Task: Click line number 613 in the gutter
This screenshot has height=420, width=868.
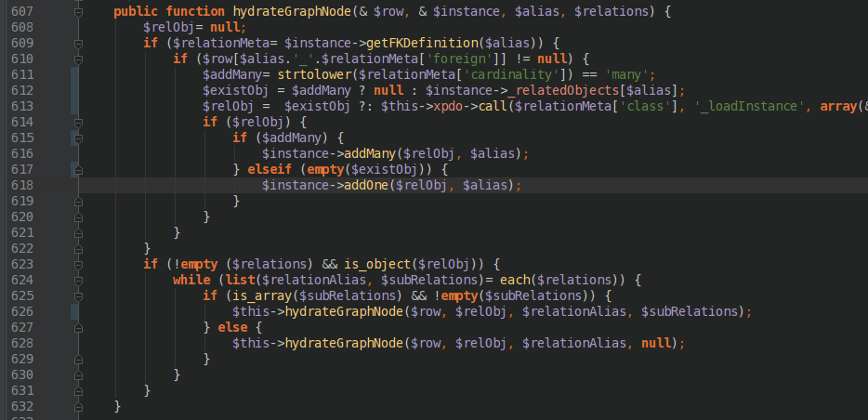Action: pos(22,106)
